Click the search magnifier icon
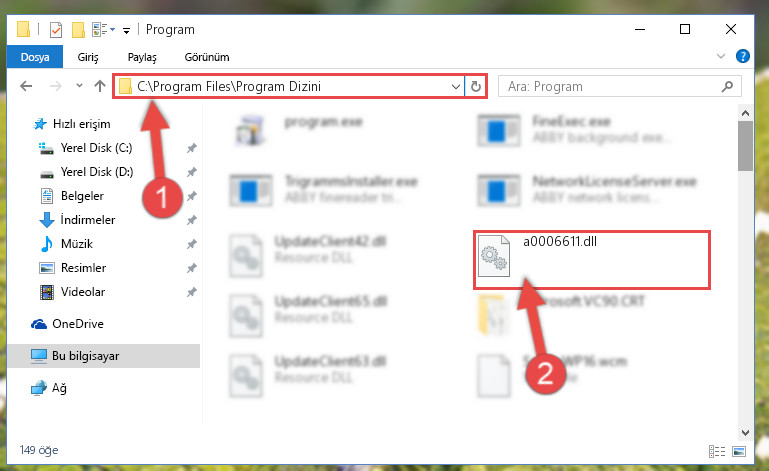The width and height of the screenshot is (769, 471). [727, 87]
